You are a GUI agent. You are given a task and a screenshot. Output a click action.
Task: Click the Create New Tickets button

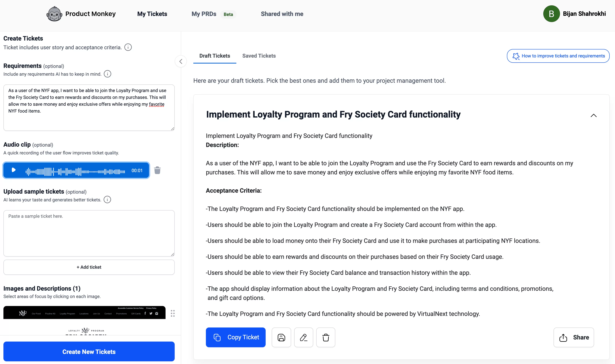[x=89, y=351]
